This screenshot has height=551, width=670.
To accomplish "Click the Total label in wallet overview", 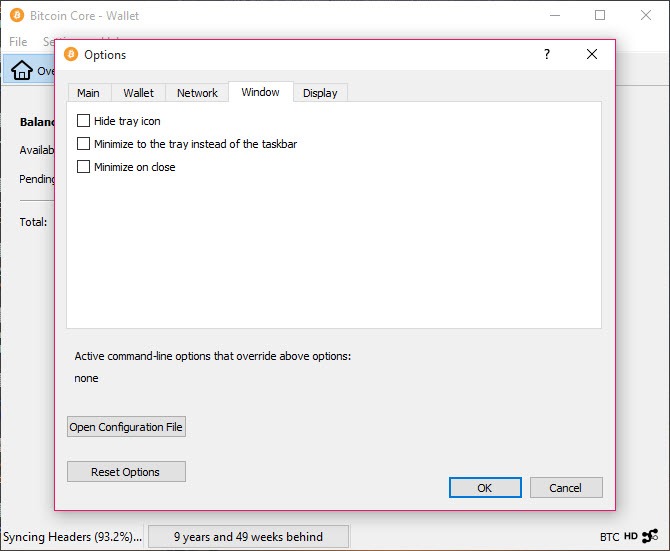I will click(33, 222).
